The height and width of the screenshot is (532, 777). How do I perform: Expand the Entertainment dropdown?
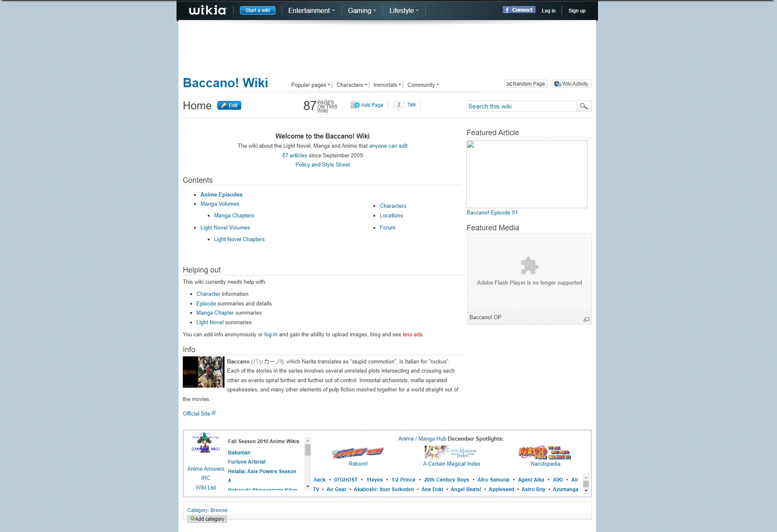coord(311,10)
